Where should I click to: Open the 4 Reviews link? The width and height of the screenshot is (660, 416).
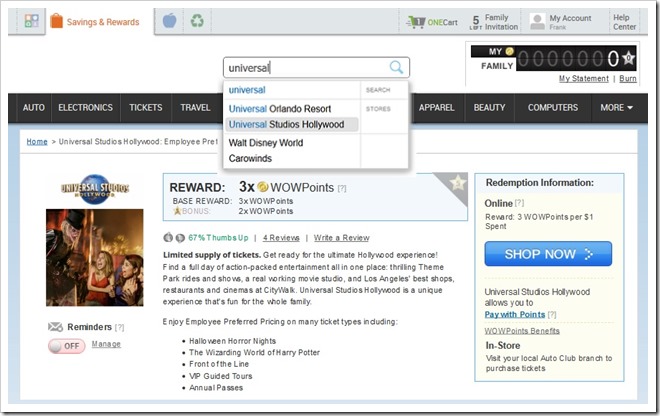[x=281, y=238]
